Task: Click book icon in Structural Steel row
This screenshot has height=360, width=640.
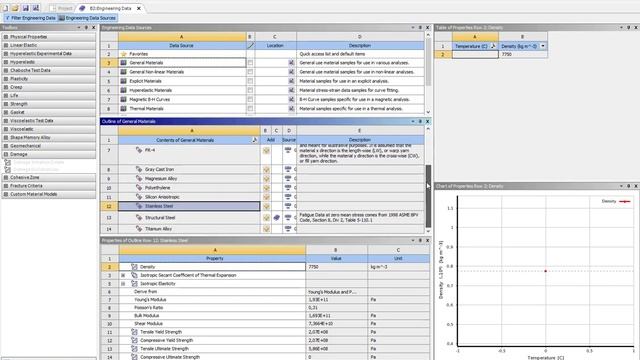Action: click(276, 218)
